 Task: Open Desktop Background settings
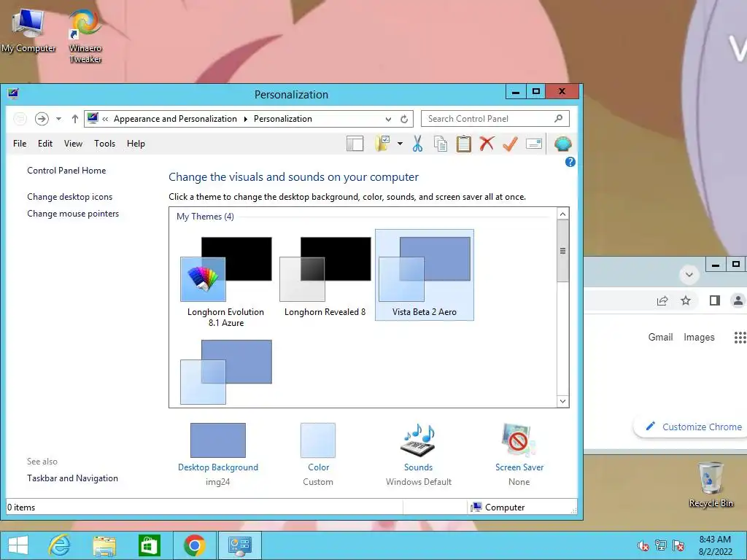click(x=218, y=454)
